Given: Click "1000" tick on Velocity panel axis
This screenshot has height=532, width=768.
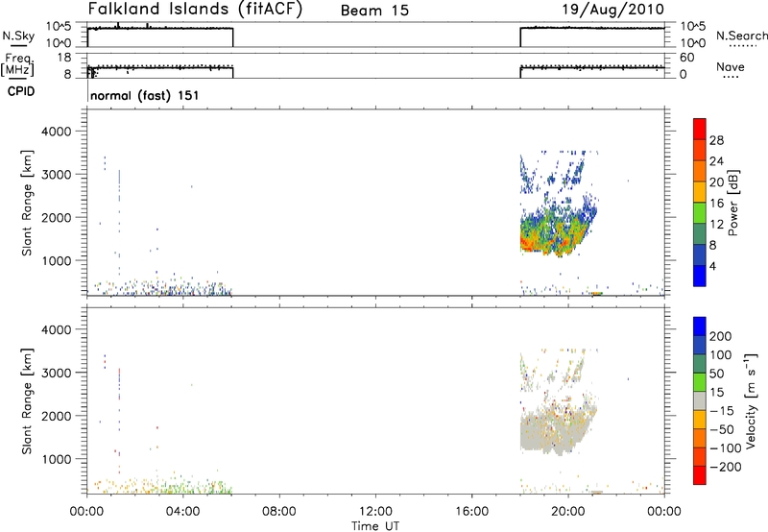Looking at the screenshot, I should pyautogui.click(x=56, y=459).
